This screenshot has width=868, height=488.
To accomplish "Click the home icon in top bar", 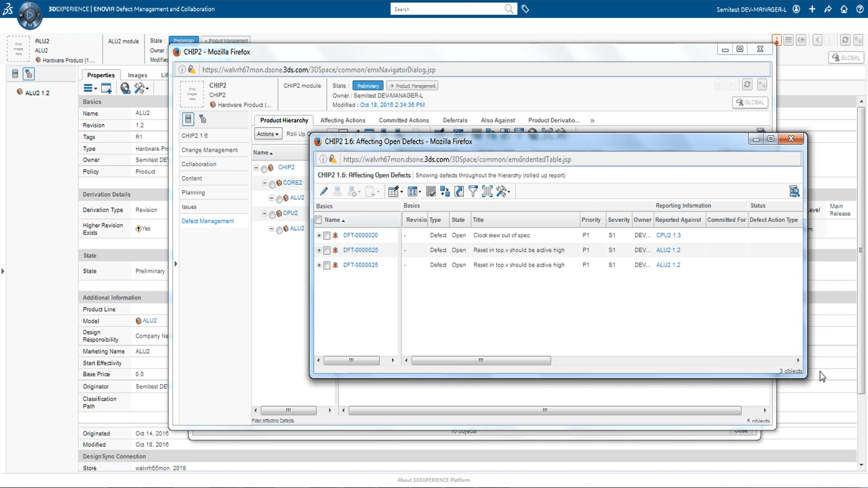I will coord(844,9).
